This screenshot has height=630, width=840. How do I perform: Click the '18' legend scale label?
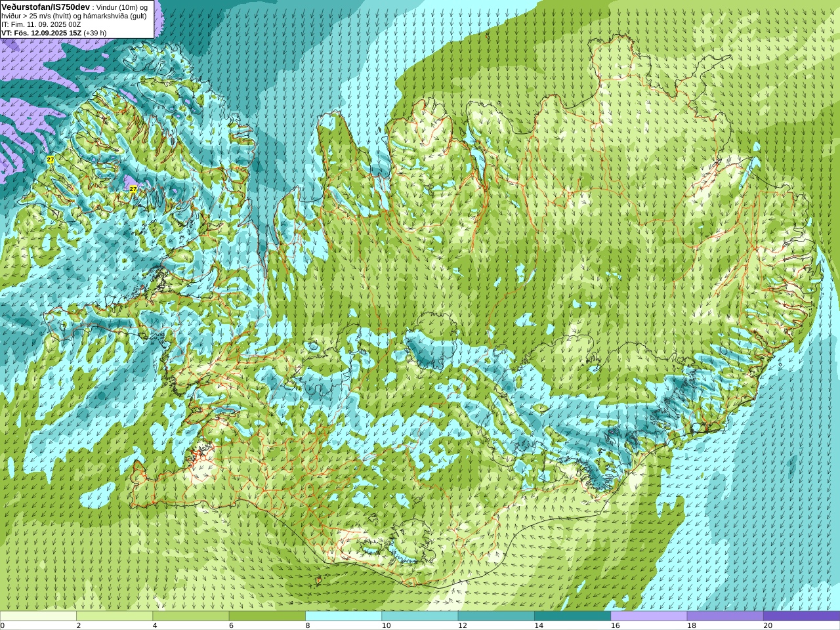coord(692,626)
